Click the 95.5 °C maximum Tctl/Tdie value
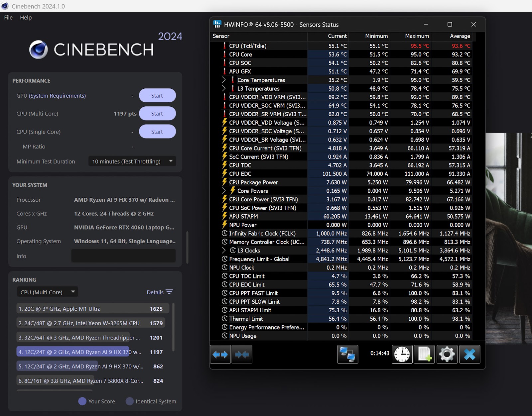The height and width of the screenshot is (416, 532). click(x=420, y=46)
